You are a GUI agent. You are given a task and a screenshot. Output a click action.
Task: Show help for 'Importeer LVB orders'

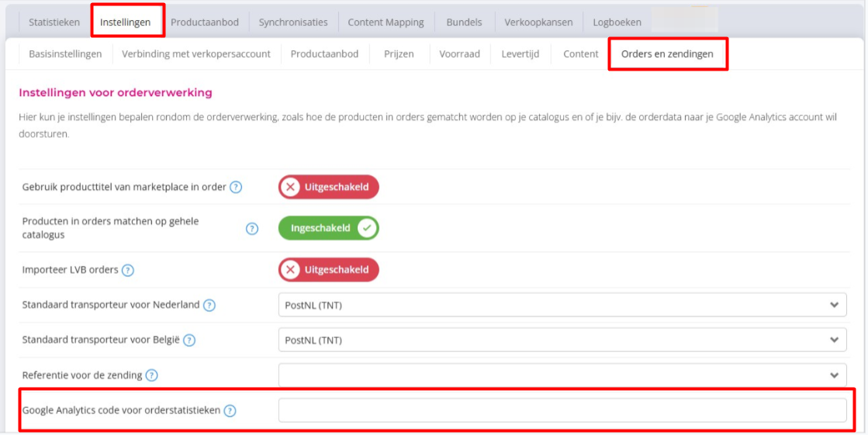click(x=127, y=270)
